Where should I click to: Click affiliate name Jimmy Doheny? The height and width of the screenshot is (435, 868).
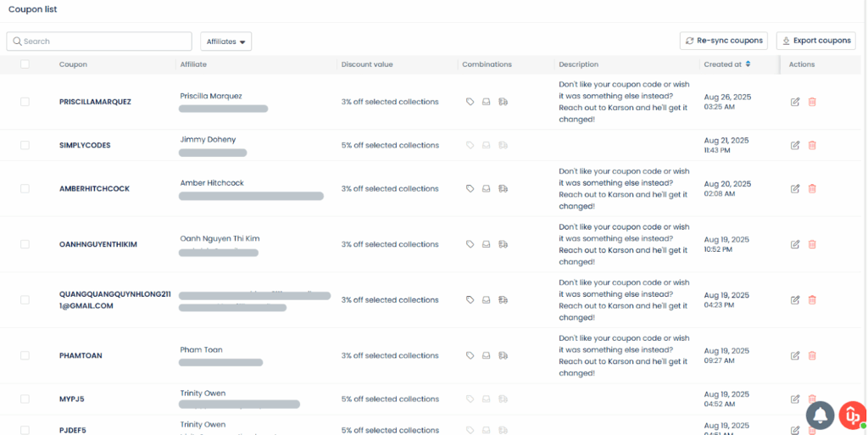(x=208, y=139)
